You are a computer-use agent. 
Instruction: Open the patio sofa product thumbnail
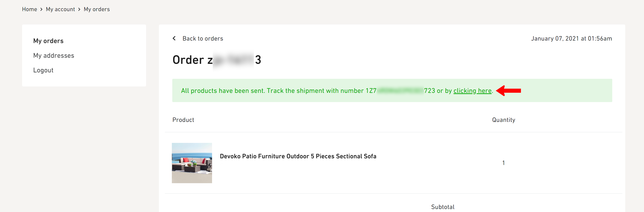[x=192, y=163]
